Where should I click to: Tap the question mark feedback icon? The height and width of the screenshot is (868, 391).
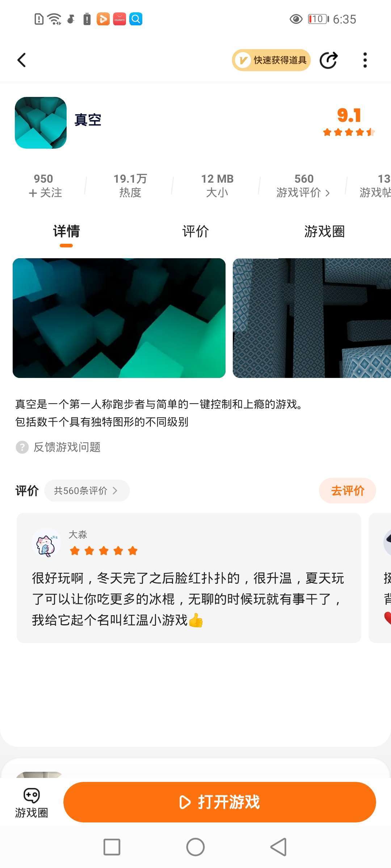pyautogui.click(x=22, y=447)
